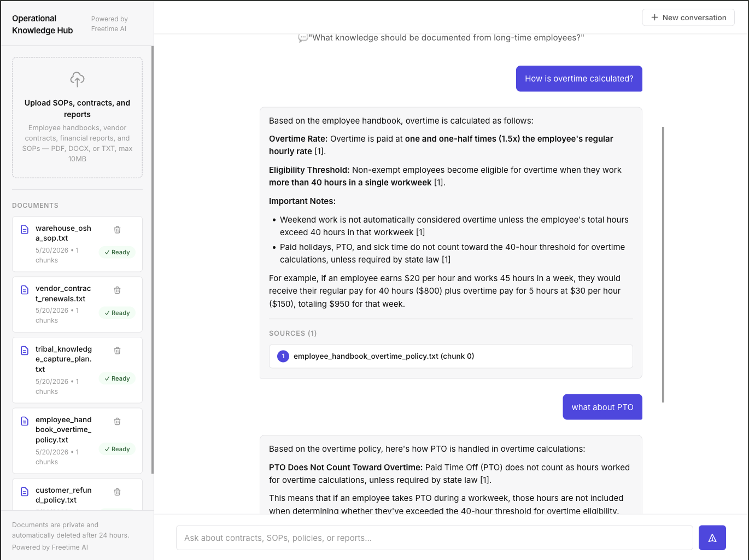Viewport: 749px width, 560px height.
Task: Click the Ready status of warehouse_osha_sop.txt
Action: [117, 252]
